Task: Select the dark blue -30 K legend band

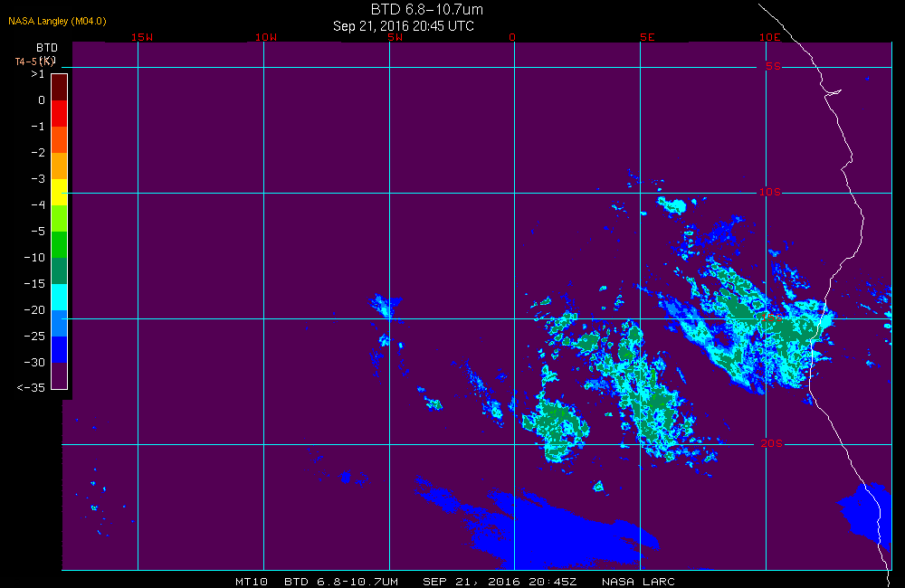Action: click(x=60, y=350)
